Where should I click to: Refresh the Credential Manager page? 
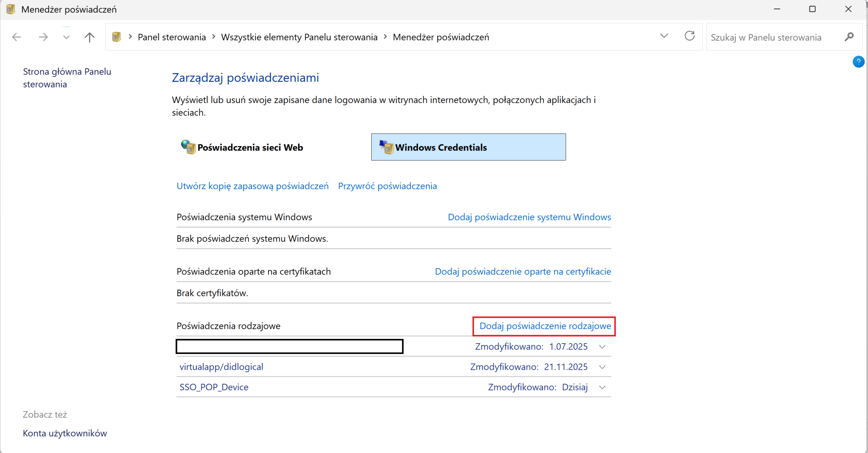(689, 36)
